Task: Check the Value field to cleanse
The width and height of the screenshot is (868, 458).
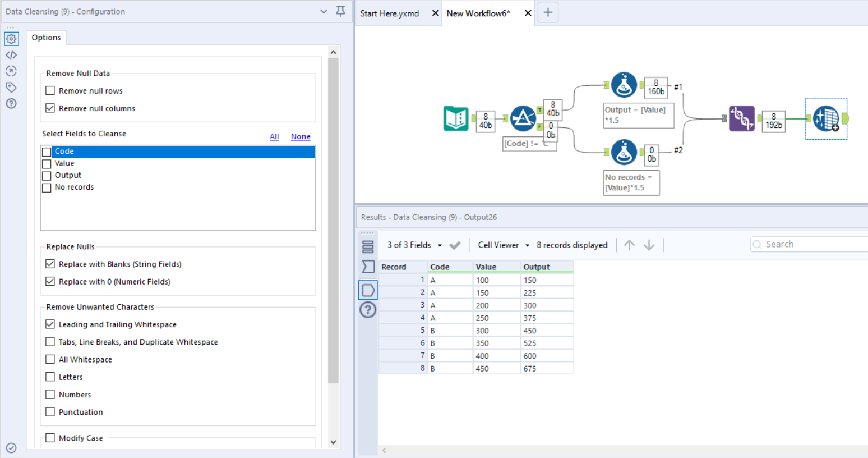Action: click(47, 164)
